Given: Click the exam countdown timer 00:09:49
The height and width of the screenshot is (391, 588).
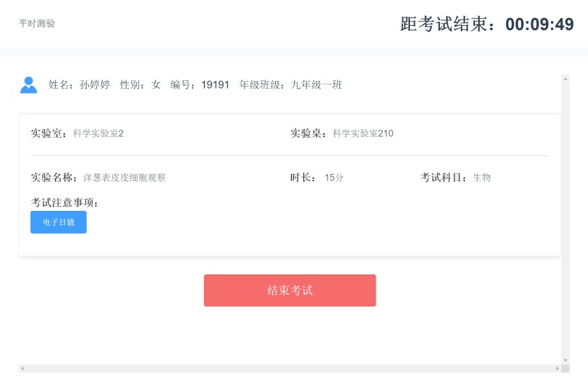Looking at the screenshot, I should 540,24.
